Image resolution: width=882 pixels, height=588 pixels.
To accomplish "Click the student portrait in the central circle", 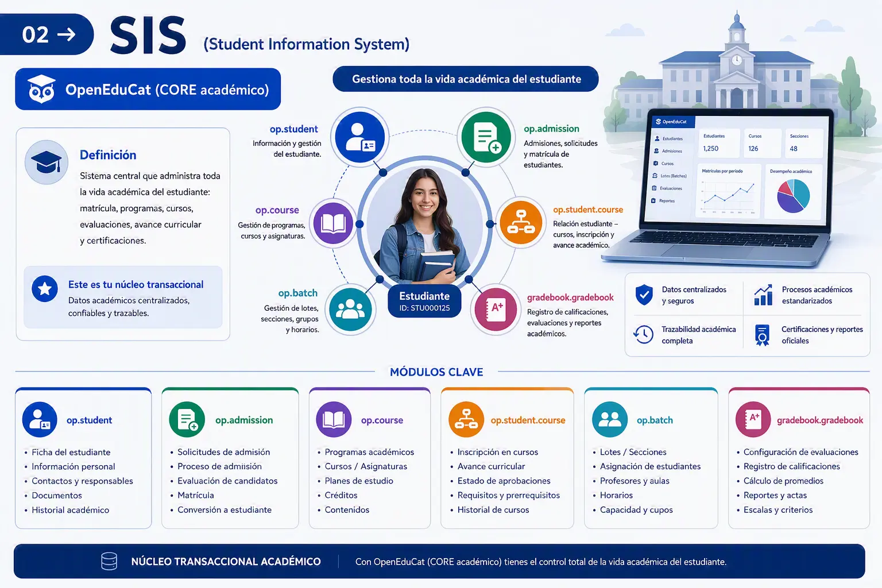I will [x=424, y=225].
